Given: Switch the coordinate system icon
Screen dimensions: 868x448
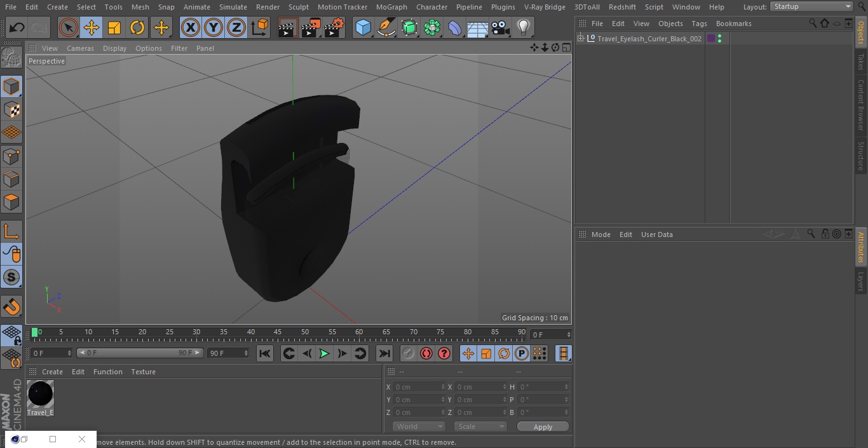Looking at the screenshot, I should tap(260, 28).
